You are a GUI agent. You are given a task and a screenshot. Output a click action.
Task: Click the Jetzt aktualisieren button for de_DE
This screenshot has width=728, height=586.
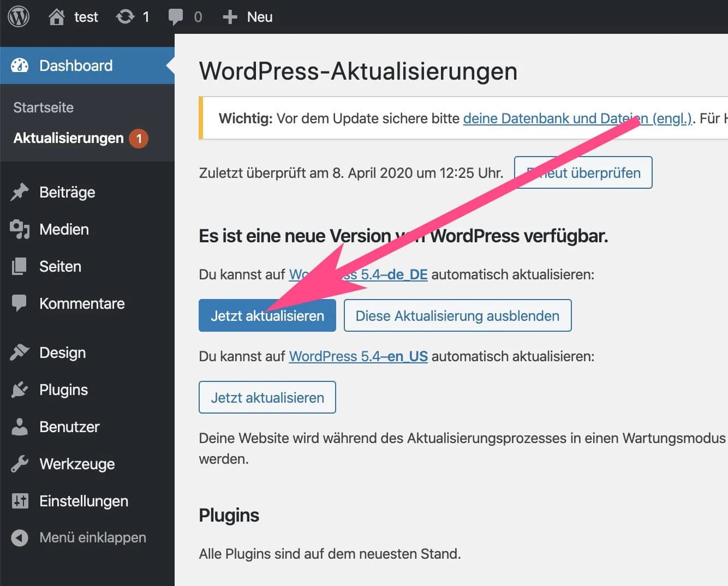[x=267, y=315]
